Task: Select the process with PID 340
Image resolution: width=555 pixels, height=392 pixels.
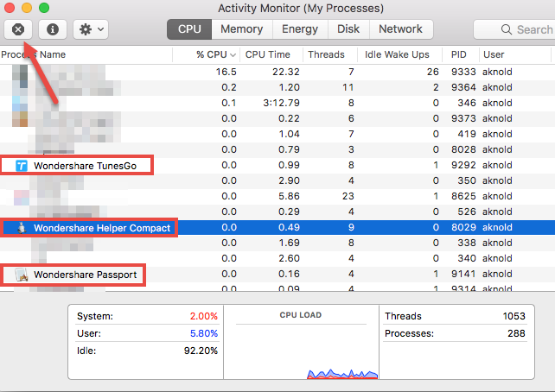Action: [x=277, y=258]
